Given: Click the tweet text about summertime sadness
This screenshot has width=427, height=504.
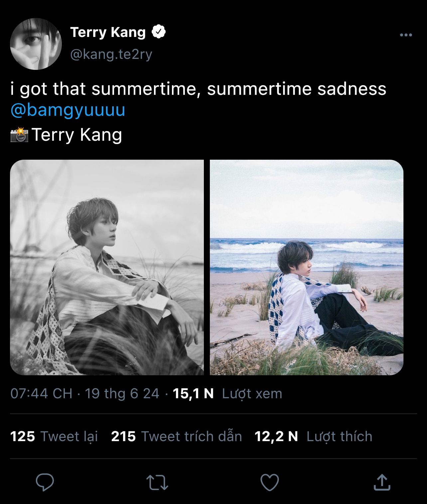Looking at the screenshot, I should point(198,89).
